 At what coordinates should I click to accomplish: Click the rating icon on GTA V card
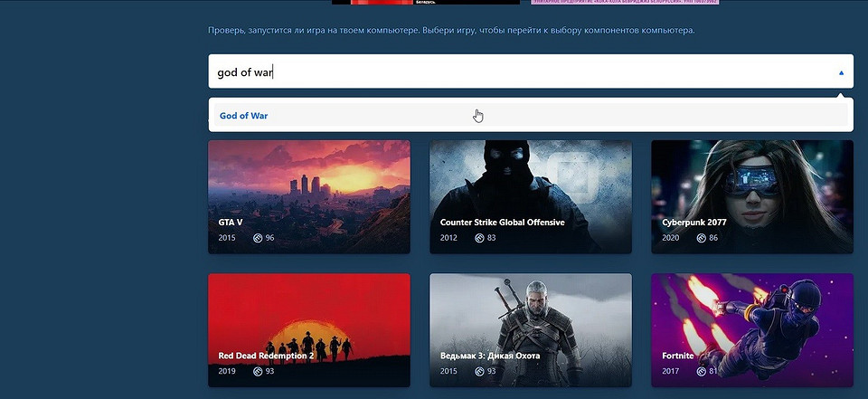[258, 238]
